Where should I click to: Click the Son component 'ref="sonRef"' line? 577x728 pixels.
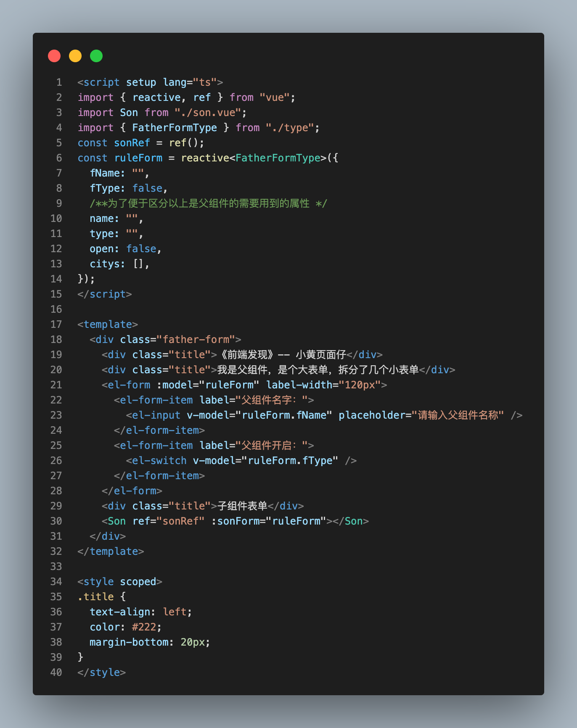[236, 521]
